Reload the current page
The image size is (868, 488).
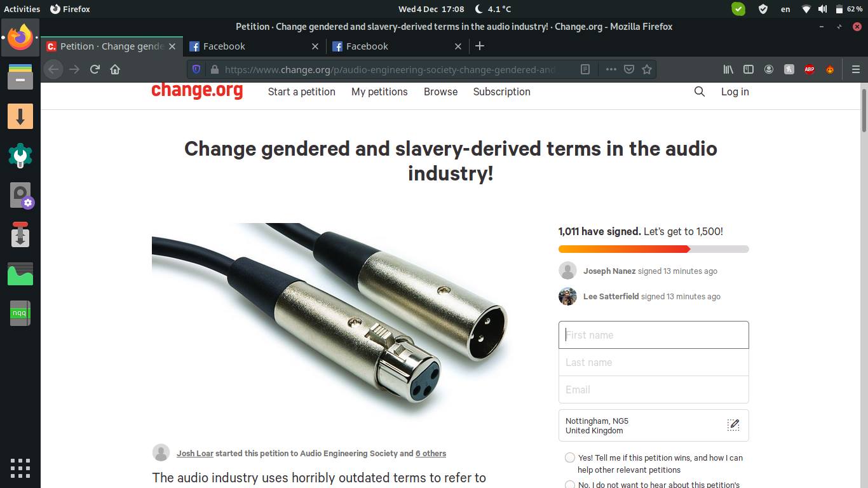click(95, 69)
